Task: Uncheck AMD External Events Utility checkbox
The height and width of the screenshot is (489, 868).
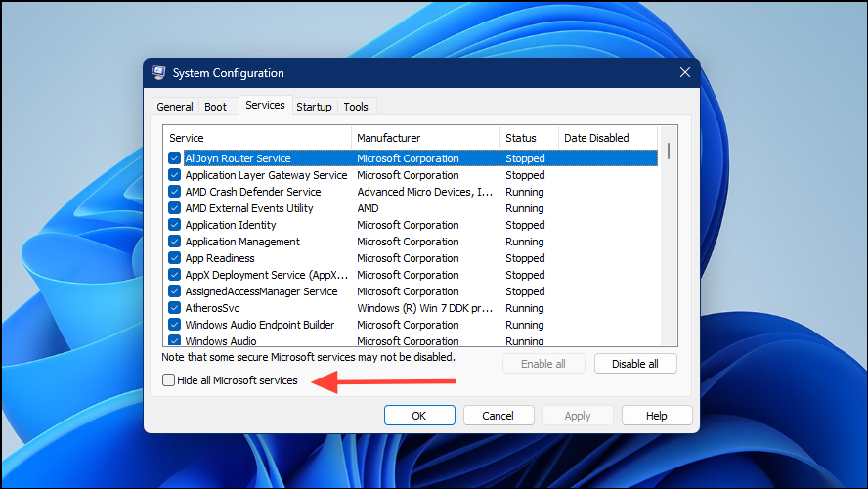Action: (x=174, y=208)
